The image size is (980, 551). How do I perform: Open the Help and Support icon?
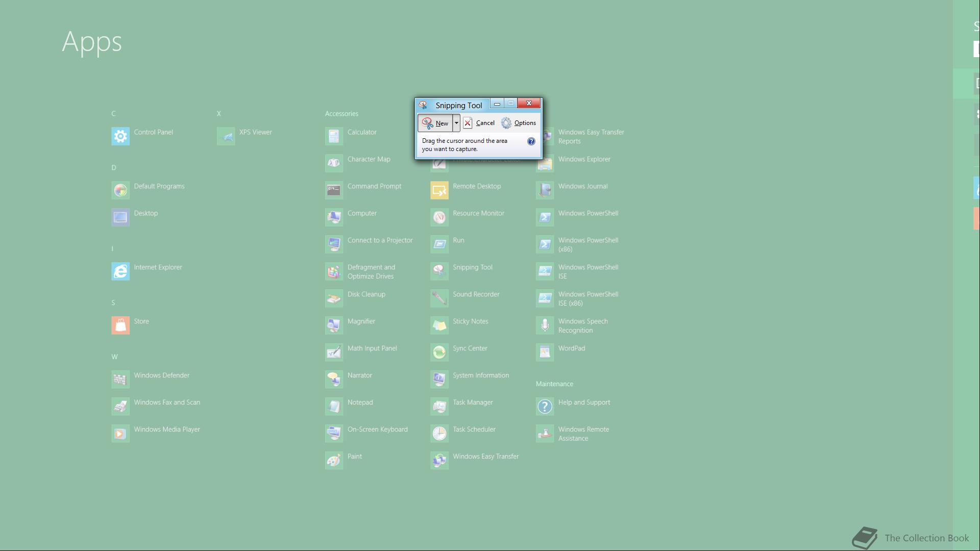point(545,407)
